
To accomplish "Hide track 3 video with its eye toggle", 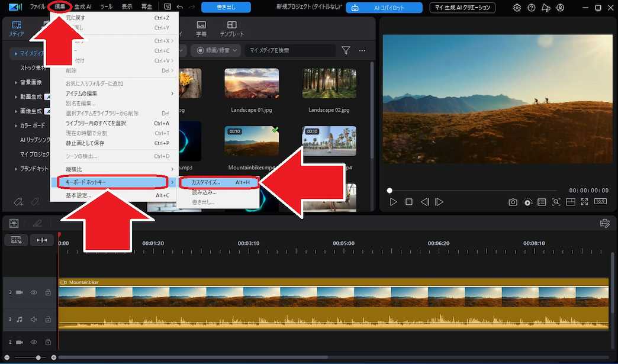I will [x=34, y=292].
